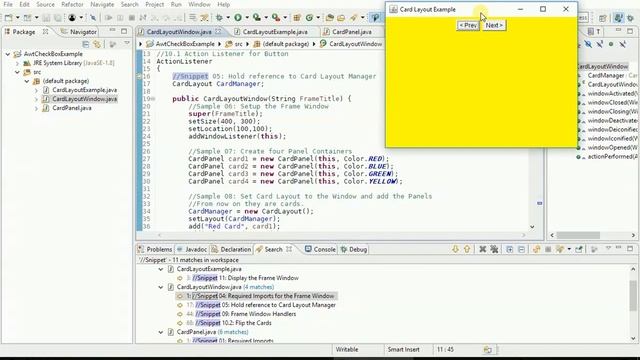Click the Link with Editor icon in Package Explorer
This screenshot has height=360, width=640.
pos(97,44)
